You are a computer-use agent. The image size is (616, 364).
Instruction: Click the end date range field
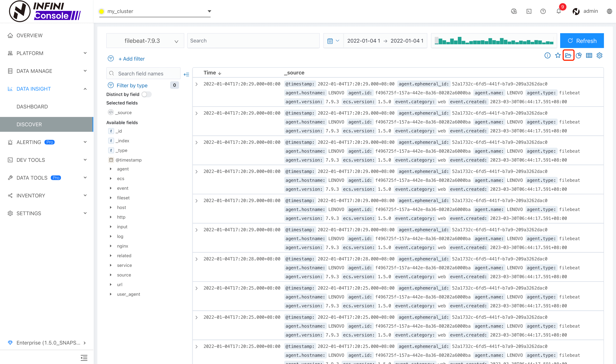click(x=407, y=41)
